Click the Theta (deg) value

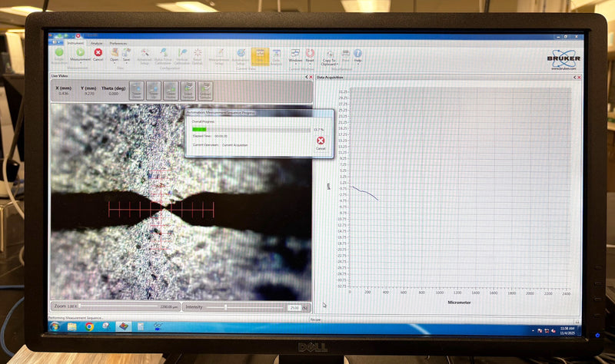point(113,94)
